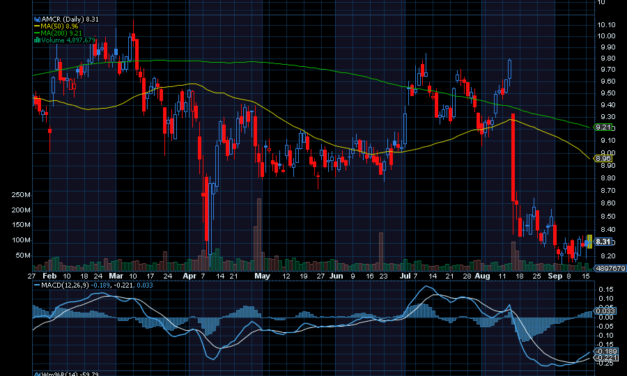Click the 200M volume axis label
627x376 pixels.
pyautogui.click(x=21, y=210)
